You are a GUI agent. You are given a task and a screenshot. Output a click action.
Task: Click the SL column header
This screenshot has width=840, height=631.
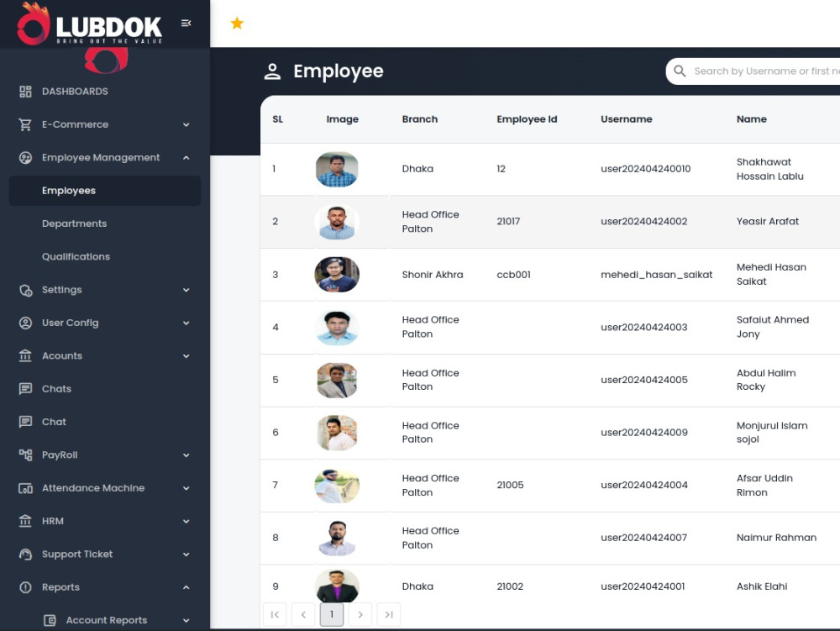(277, 119)
